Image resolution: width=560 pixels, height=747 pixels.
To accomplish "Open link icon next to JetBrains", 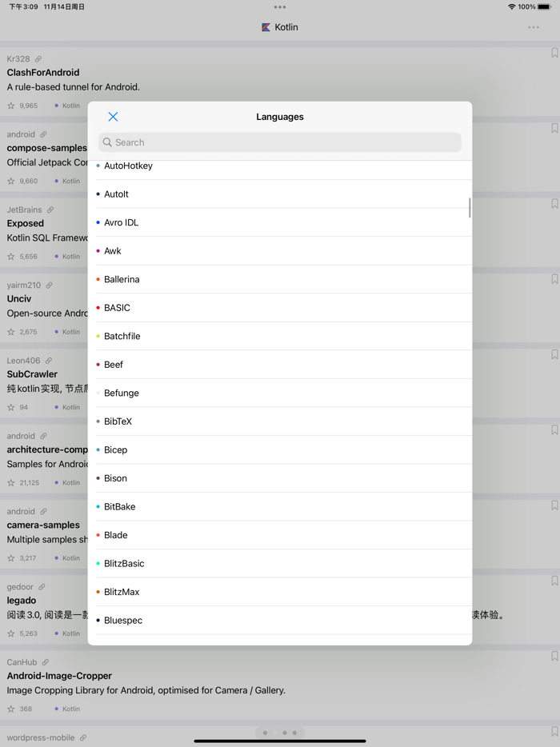I will pyautogui.click(x=50, y=210).
